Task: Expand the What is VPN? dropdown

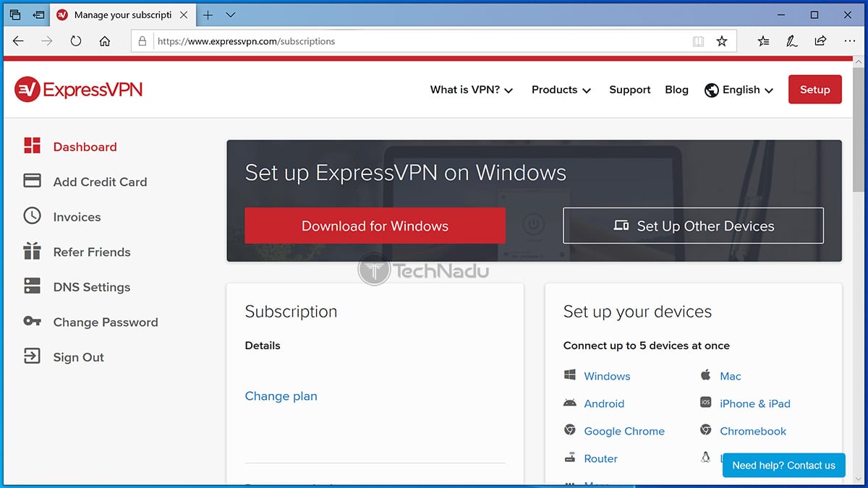Action: [x=472, y=90]
